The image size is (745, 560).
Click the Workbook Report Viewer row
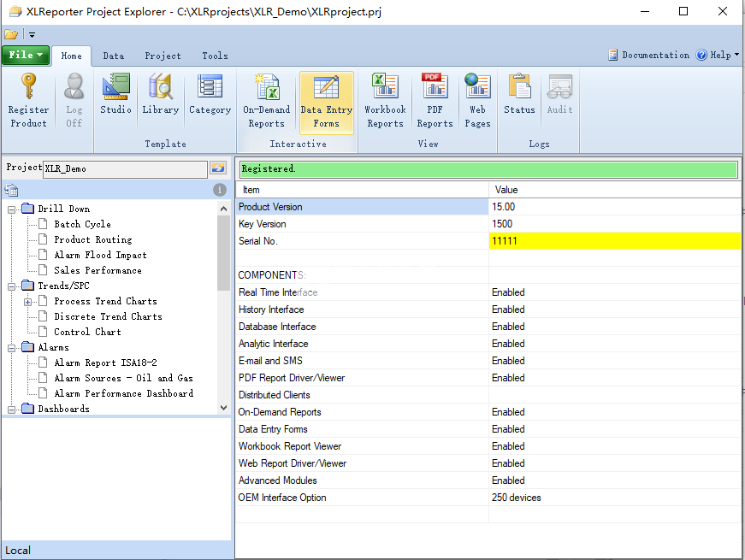[x=488, y=446]
